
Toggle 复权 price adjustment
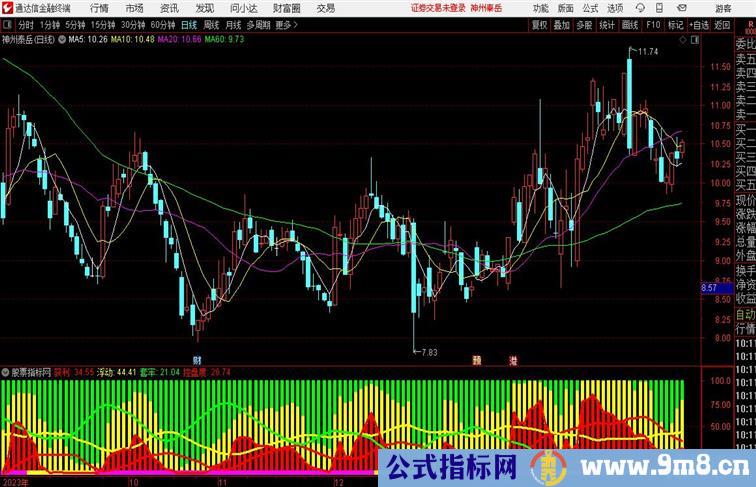[x=540, y=25]
